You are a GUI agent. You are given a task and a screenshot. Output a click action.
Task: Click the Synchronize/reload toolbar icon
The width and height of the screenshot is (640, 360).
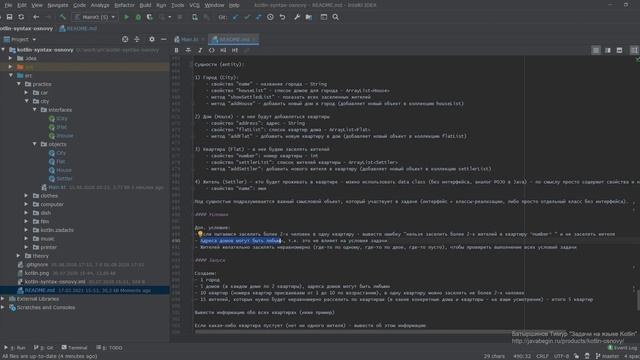[x=21, y=17]
